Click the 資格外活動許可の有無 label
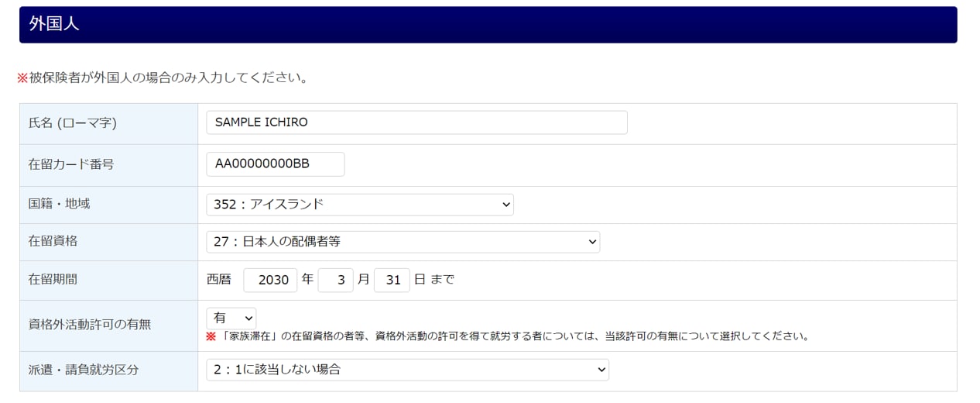 point(90,325)
